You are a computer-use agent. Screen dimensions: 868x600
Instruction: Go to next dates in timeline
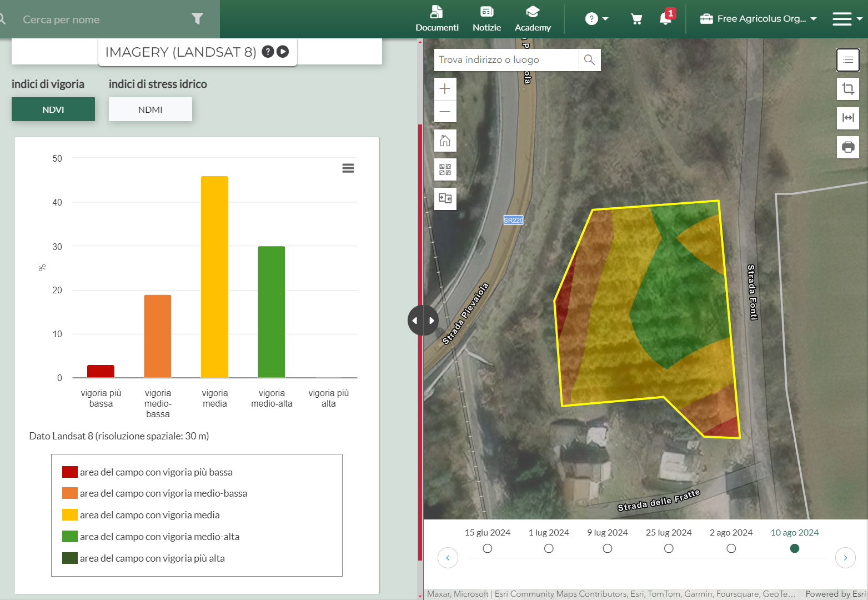pyautogui.click(x=846, y=558)
